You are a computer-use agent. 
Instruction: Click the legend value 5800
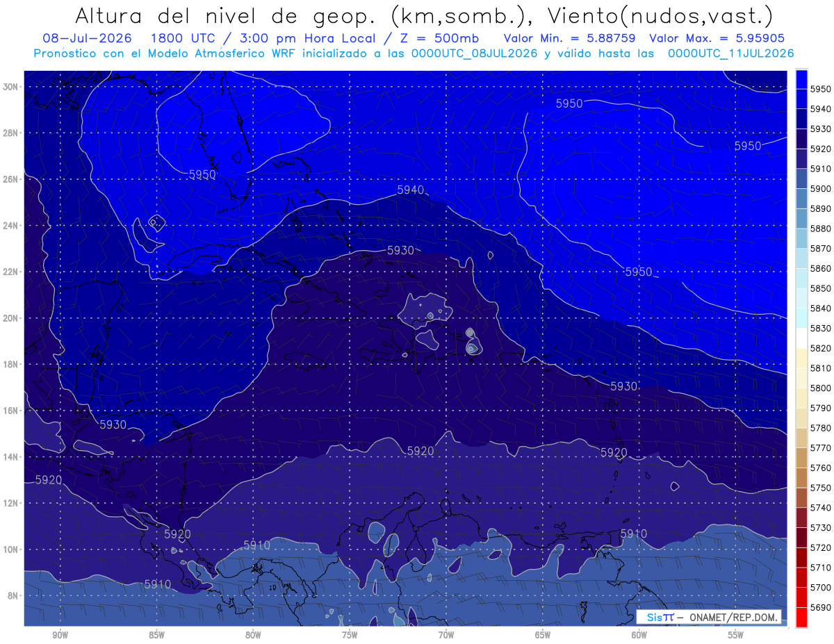(821, 388)
